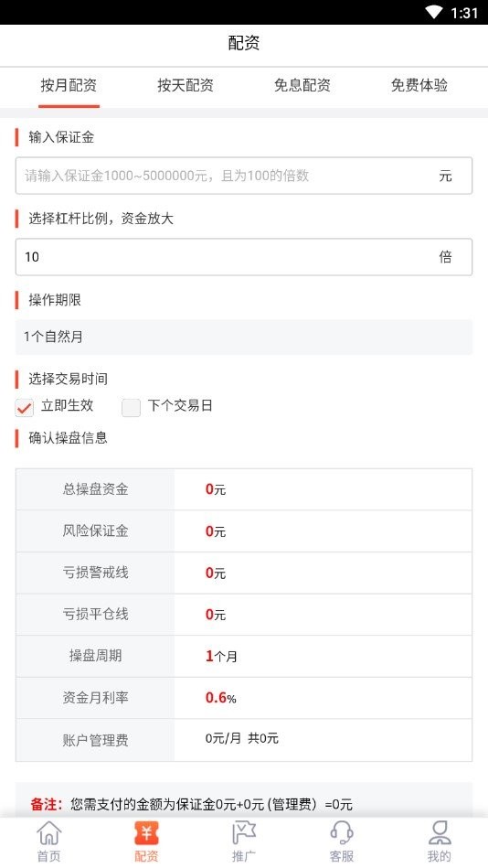Focus the 保证金 amount input field
Screen dimensions: 488x868
pos(244,176)
